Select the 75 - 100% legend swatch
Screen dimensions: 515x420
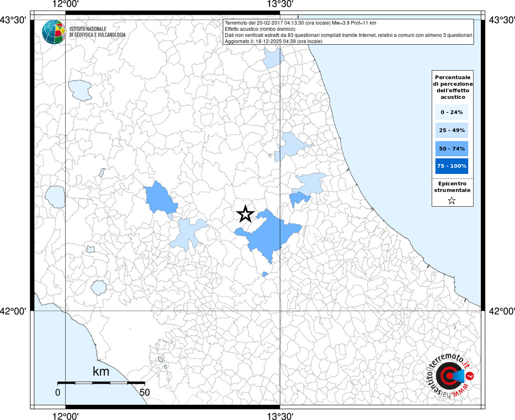(x=451, y=166)
